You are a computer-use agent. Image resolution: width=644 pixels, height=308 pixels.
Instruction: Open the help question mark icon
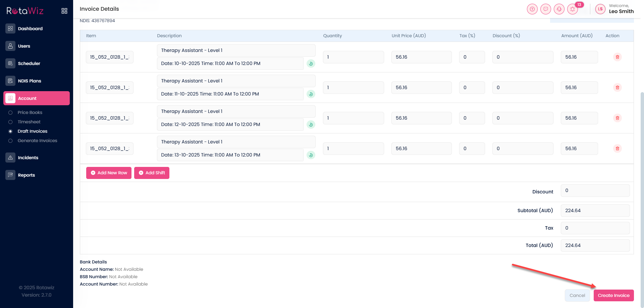(x=532, y=9)
